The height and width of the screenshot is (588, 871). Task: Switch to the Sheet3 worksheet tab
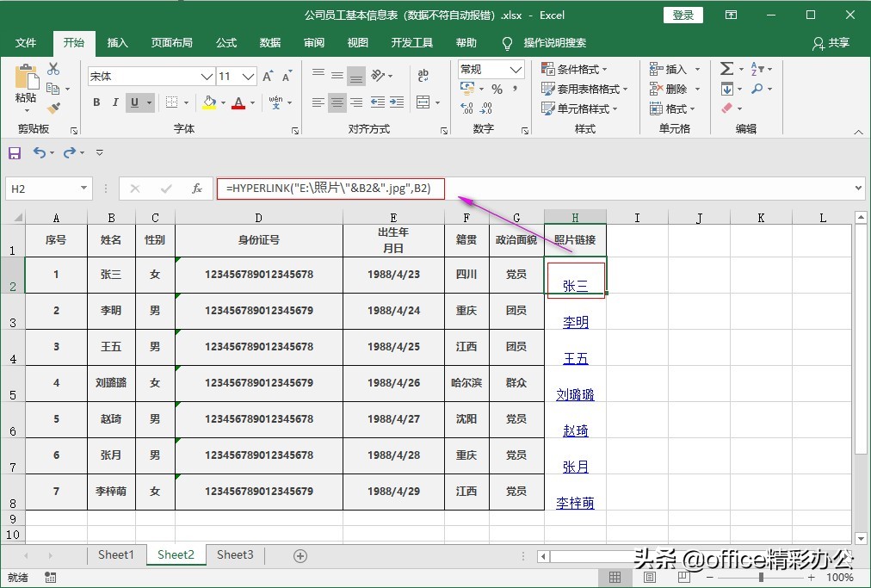(234, 555)
